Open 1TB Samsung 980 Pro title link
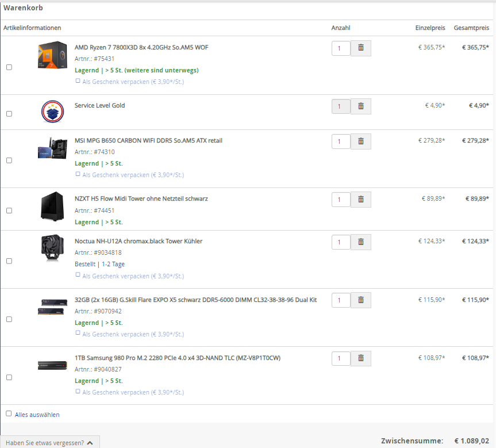496x448 pixels. click(x=178, y=358)
